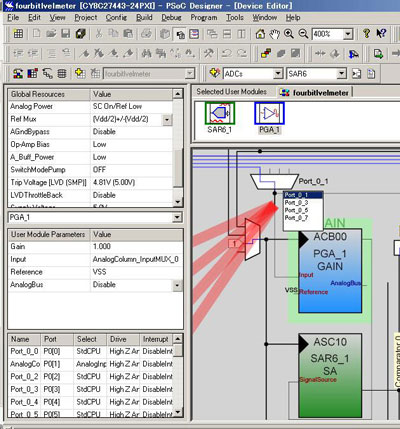
Task: Click pin table scrollbar up arrow
Action: [178, 339]
